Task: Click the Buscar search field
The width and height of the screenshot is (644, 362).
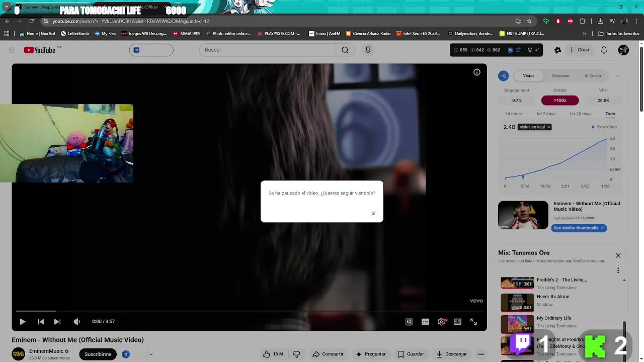Action: click(267, 50)
